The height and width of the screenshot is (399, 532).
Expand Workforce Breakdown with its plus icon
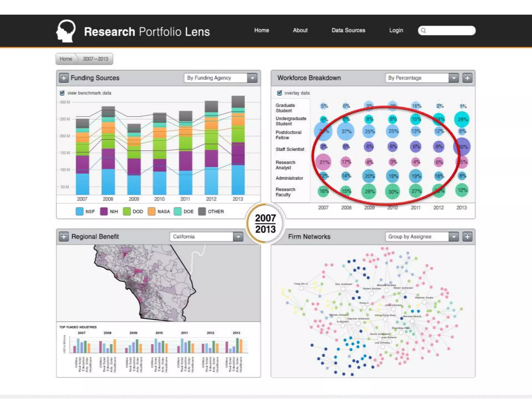tap(467, 78)
